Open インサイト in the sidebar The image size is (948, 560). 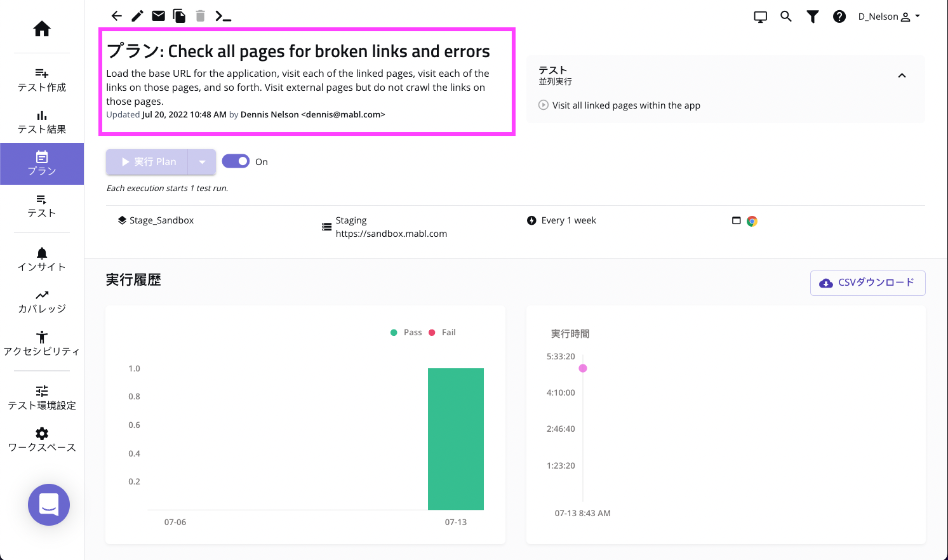coord(42,260)
